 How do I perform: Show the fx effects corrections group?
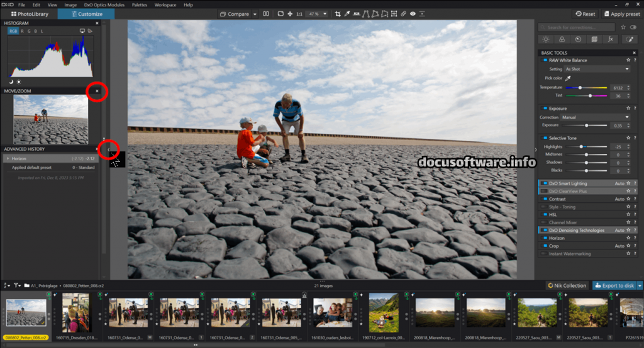(x=609, y=39)
